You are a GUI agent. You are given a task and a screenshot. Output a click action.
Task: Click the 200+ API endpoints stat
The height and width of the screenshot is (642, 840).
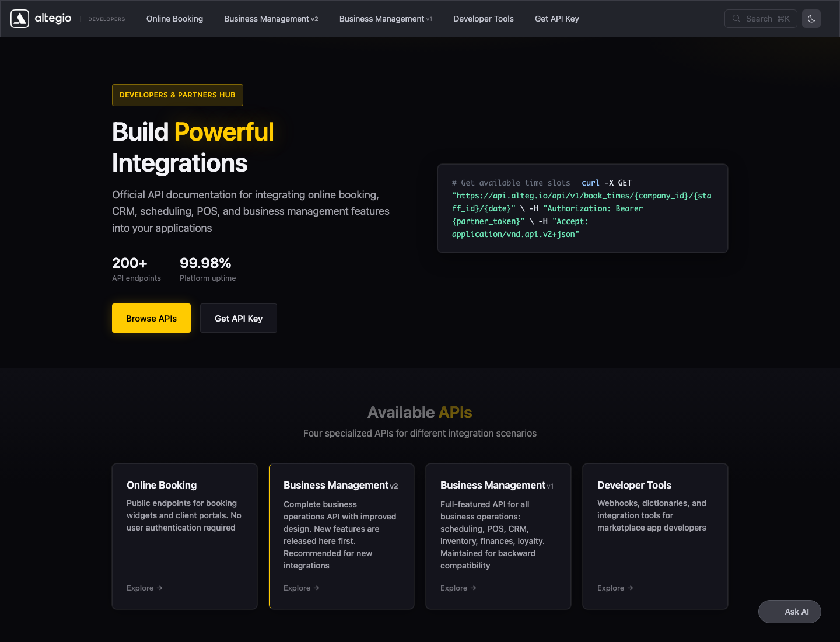click(x=136, y=269)
